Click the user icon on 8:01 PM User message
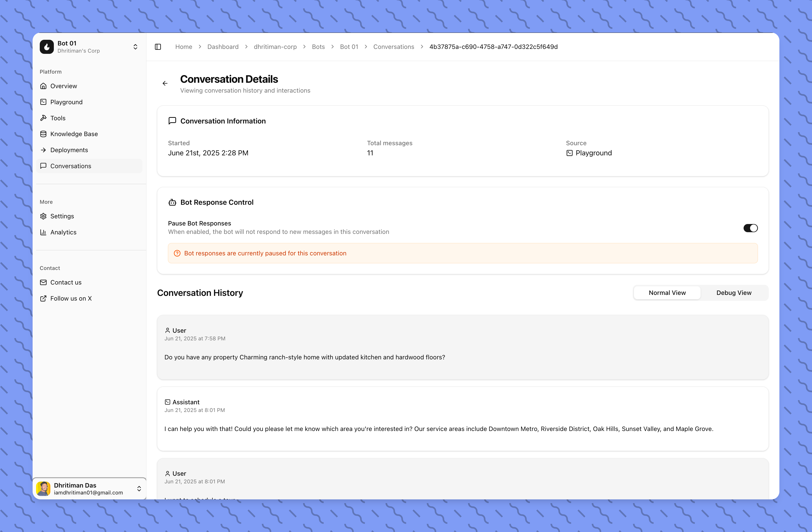The image size is (812, 532). tap(167, 474)
